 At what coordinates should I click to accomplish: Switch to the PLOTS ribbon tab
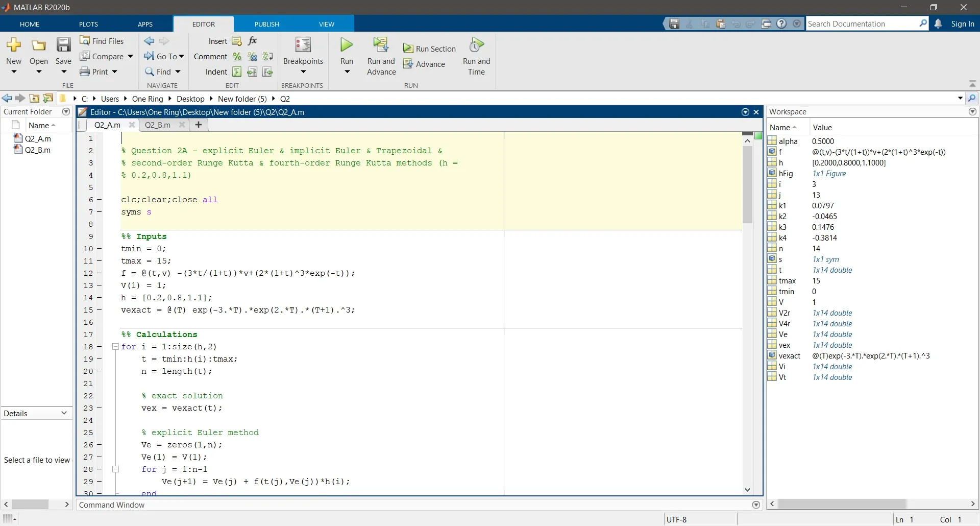(88, 24)
